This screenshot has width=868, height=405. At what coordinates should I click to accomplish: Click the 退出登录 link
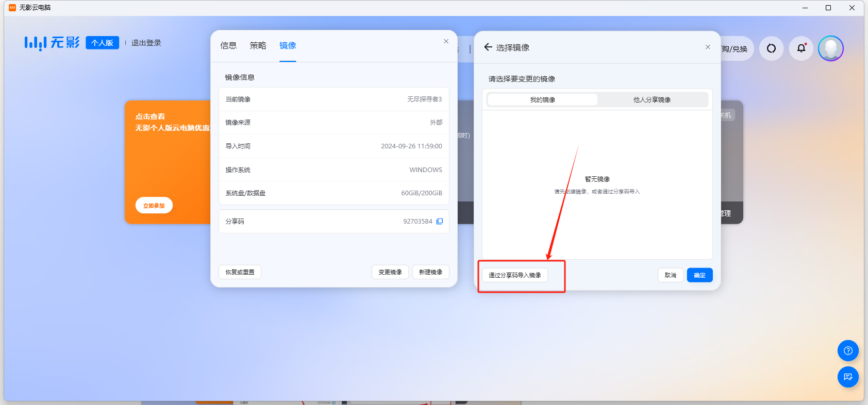146,43
